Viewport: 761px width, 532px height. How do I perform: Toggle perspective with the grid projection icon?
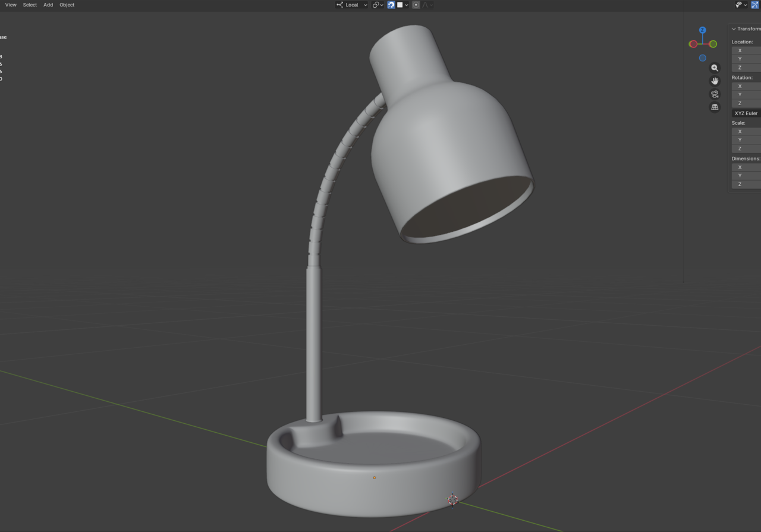715,107
